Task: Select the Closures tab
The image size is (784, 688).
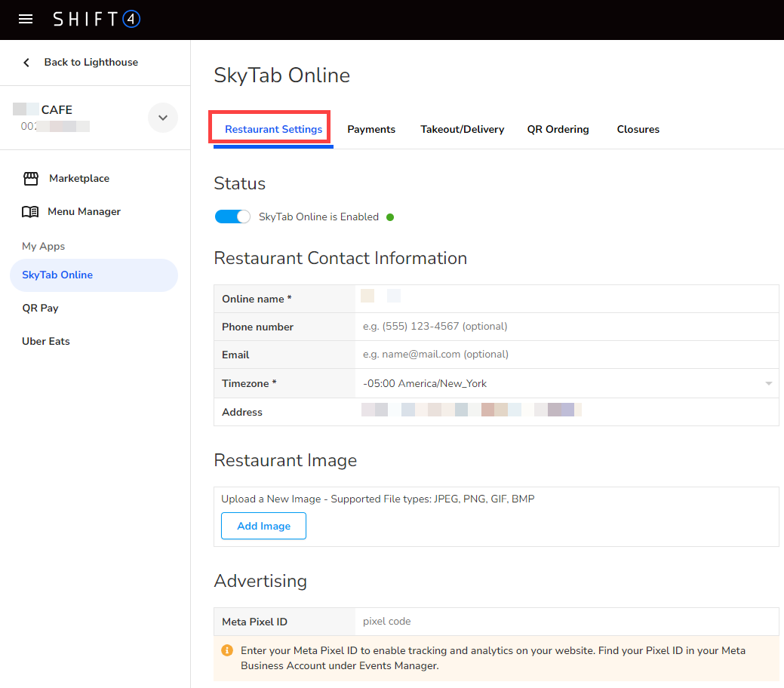Action: (638, 130)
